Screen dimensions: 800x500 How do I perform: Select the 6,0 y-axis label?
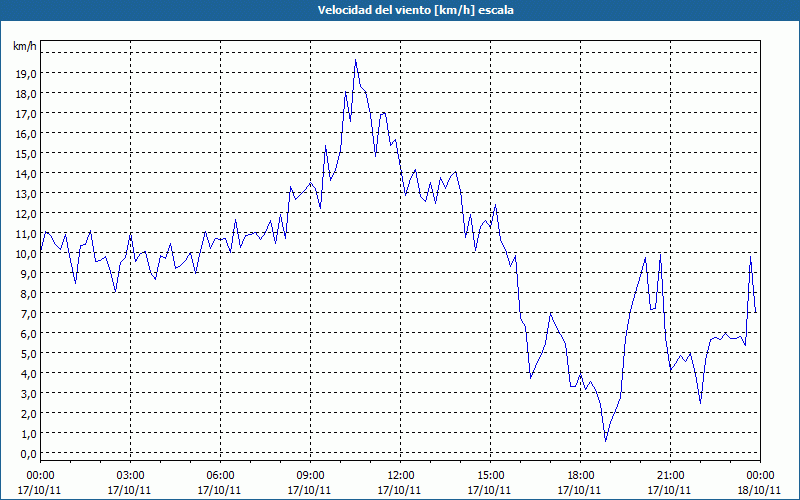pyautogui.click(x=28, y=334)
